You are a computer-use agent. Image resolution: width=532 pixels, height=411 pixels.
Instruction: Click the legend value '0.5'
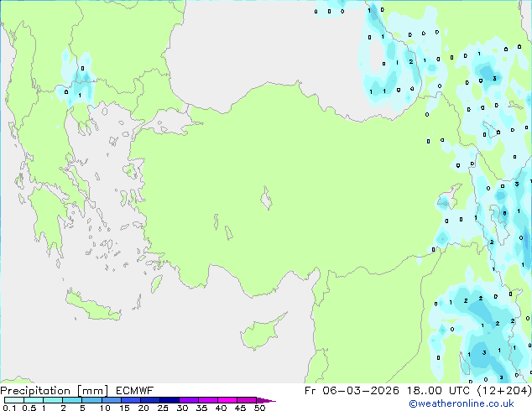[29, 408]
